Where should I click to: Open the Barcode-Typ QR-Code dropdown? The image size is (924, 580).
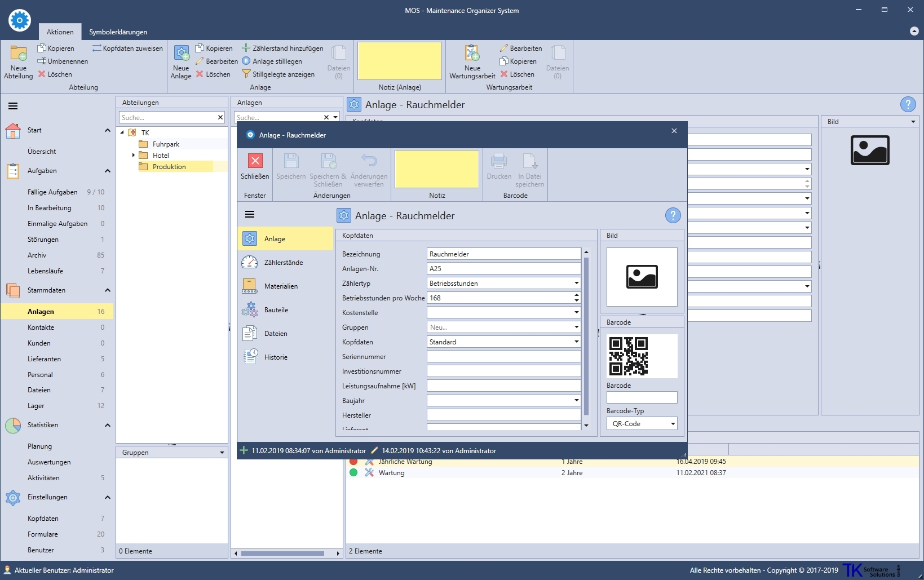(x=673, y=424)
